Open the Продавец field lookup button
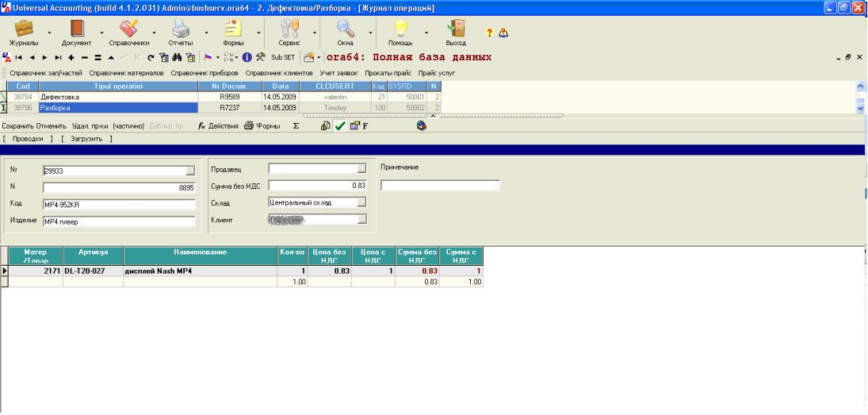The image size is (868, 415). [361, 168]
